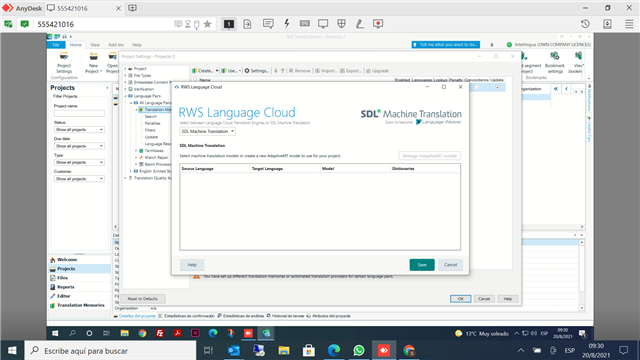Open the Reports view in the navigation pane

pos(79,287)
